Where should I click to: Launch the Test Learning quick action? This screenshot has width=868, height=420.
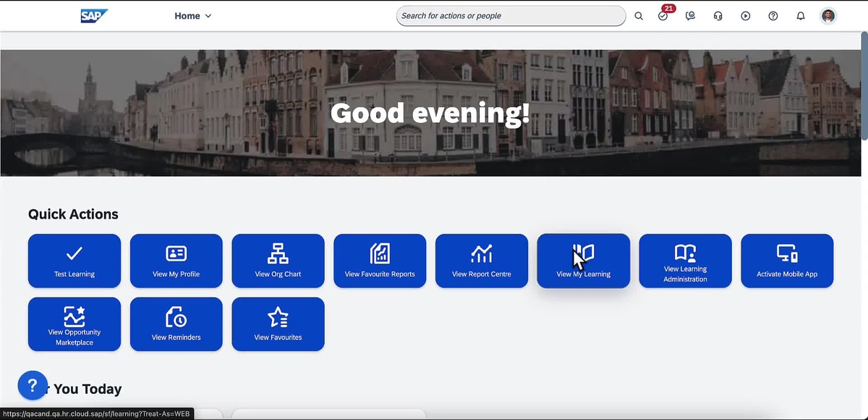point(74,260)
